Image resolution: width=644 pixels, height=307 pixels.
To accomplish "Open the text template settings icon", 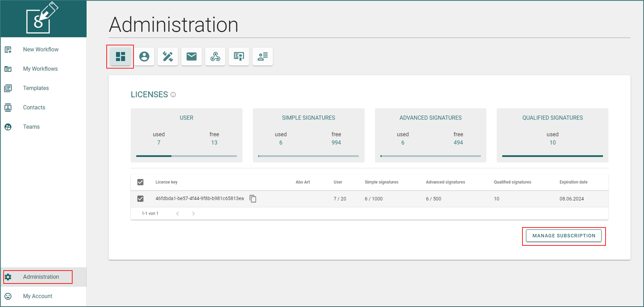I will pos(239,57).
